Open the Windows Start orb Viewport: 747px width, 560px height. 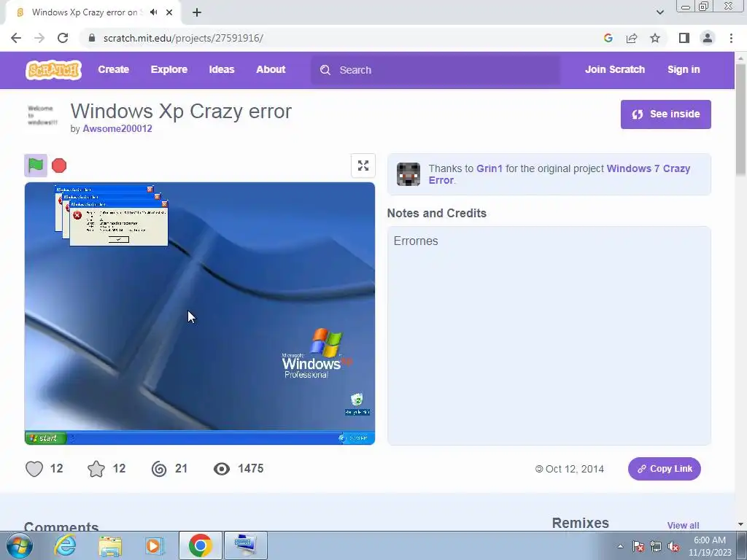tap(19, 545)
